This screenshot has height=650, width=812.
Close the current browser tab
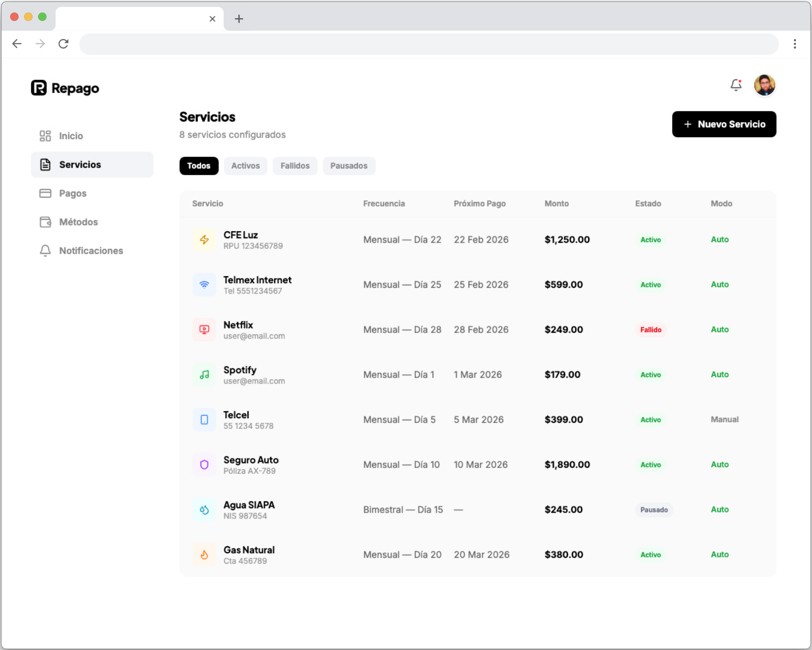click(x=212, y=19)
